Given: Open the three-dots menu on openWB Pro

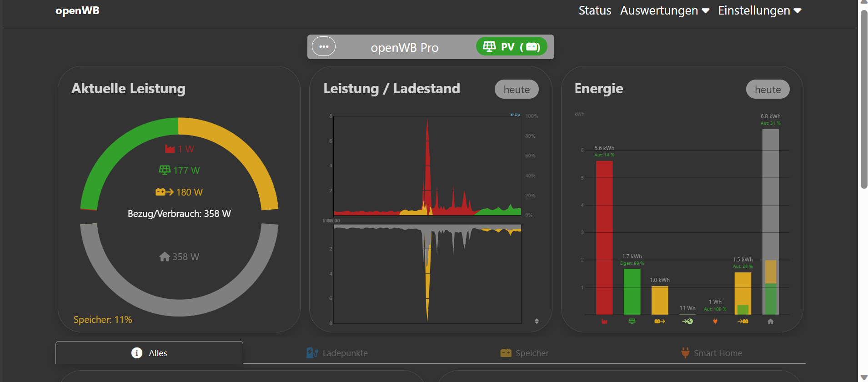Looking at the screenshot, I should tap(324, 46).
